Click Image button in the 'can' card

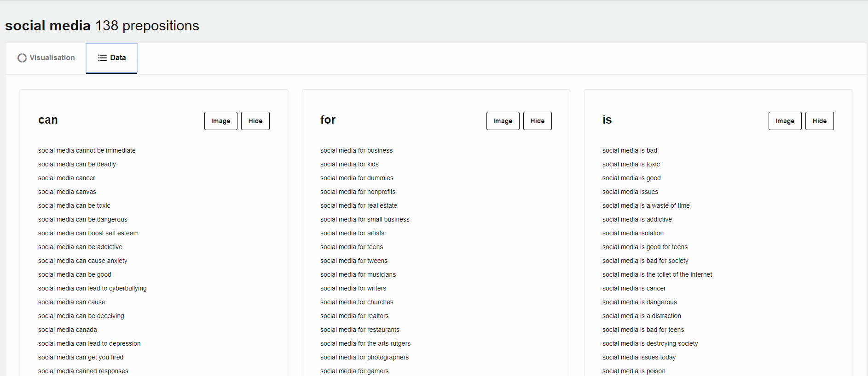point(220,121)
